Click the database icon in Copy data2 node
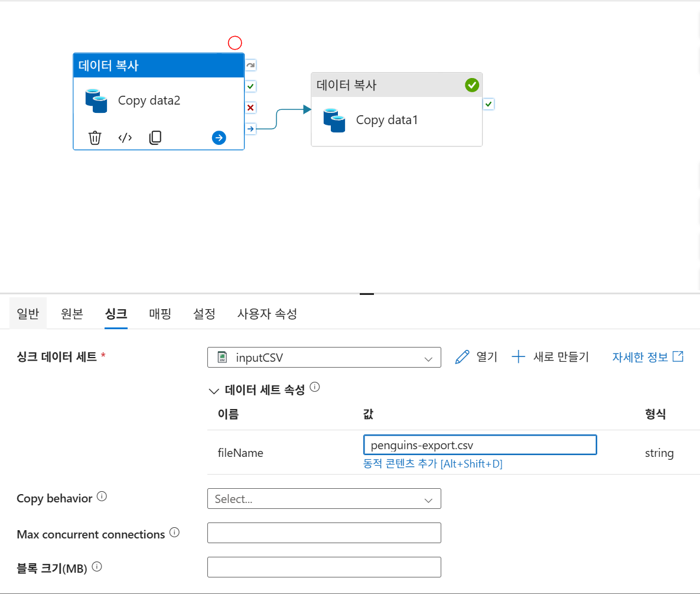This screenshot has height=594, width=700. [96, 101]
